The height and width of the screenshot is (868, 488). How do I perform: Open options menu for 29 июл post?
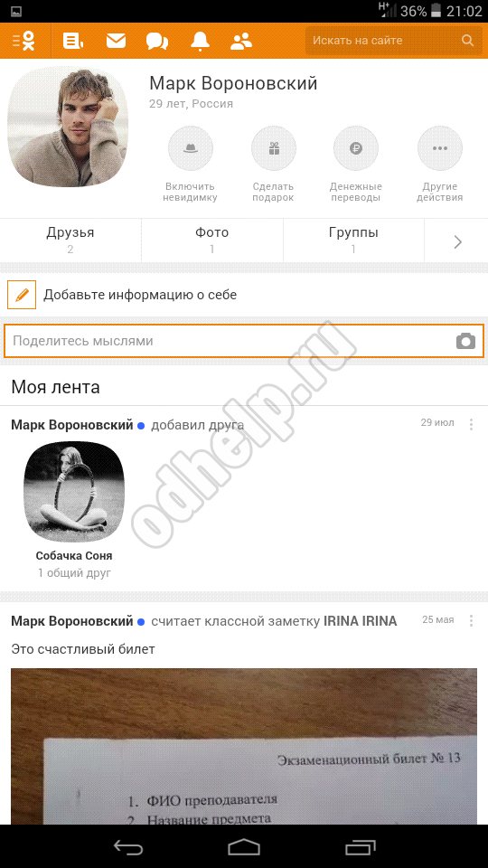[x=472, y=424]
